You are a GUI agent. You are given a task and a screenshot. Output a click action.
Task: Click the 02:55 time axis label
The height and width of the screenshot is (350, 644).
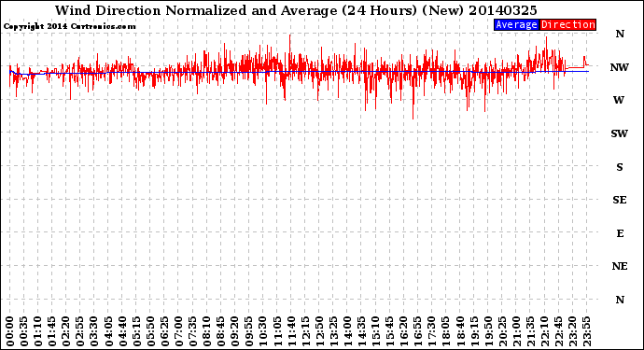point(80,331)
